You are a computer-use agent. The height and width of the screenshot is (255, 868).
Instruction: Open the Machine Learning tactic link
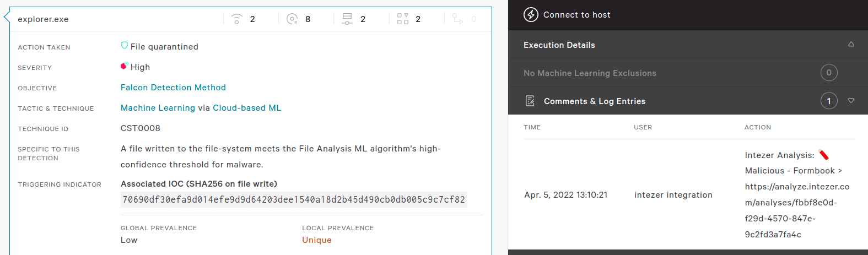click(x=158, y=108)
